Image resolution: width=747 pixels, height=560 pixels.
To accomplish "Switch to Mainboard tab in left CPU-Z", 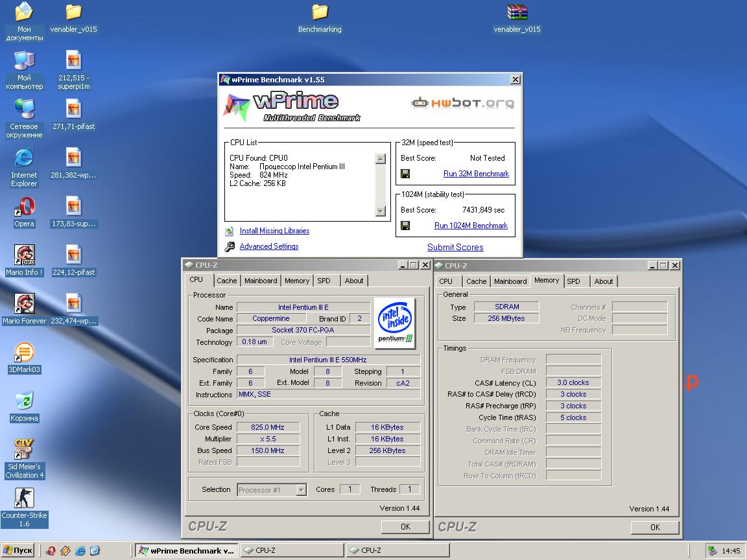I will [261, 281].
